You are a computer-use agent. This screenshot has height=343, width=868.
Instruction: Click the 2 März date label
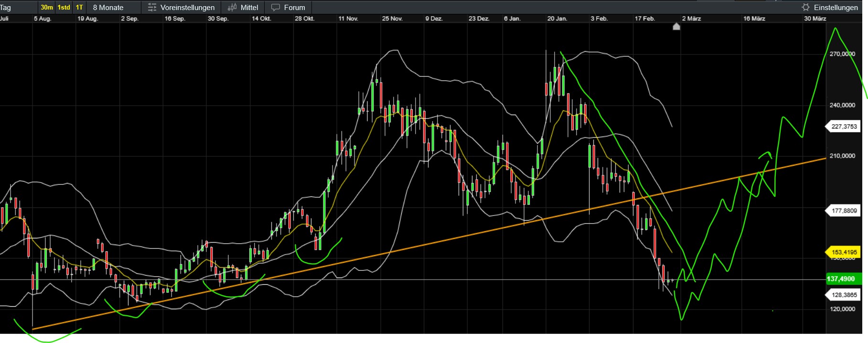[691, 19]
